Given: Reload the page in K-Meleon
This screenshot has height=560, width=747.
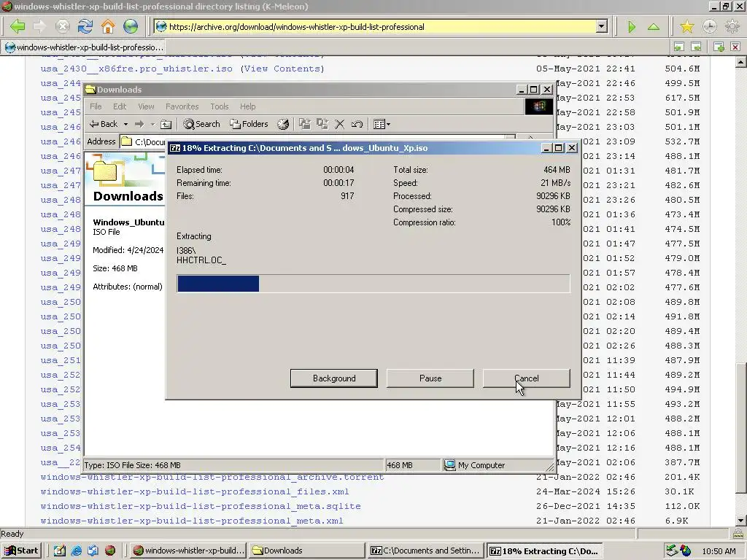Looking at the screenshot, I should tap(85, 26).
